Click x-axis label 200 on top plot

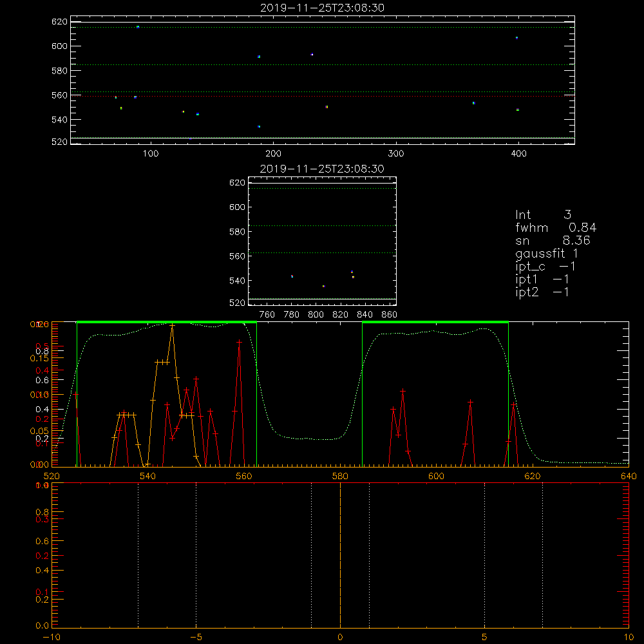(273, 154)
